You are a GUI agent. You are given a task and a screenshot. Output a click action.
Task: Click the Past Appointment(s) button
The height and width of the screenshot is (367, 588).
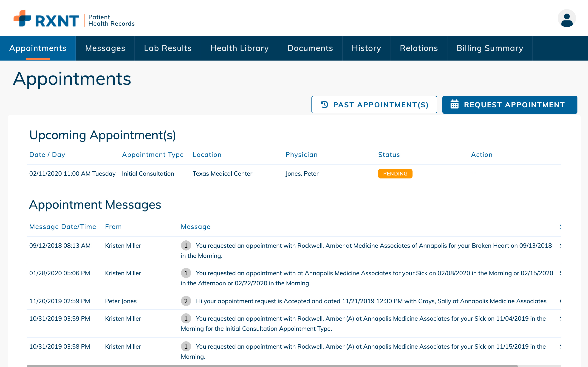pyautogui.click(x=374, y=105)
